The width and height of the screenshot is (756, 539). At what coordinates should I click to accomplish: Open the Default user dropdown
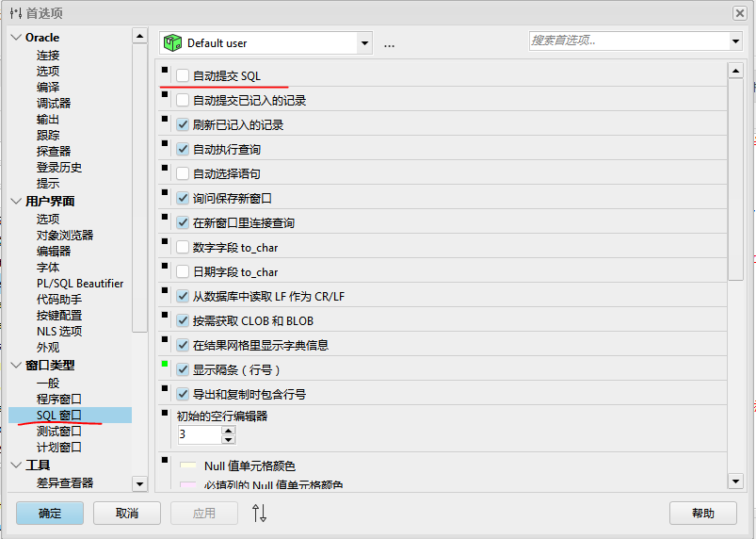tap(364, 43)
